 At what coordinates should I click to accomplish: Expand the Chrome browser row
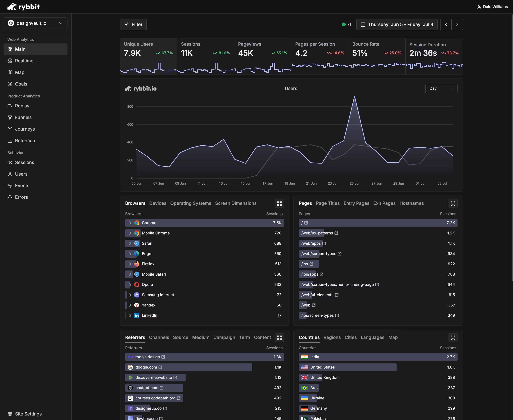tap(130, 223)
